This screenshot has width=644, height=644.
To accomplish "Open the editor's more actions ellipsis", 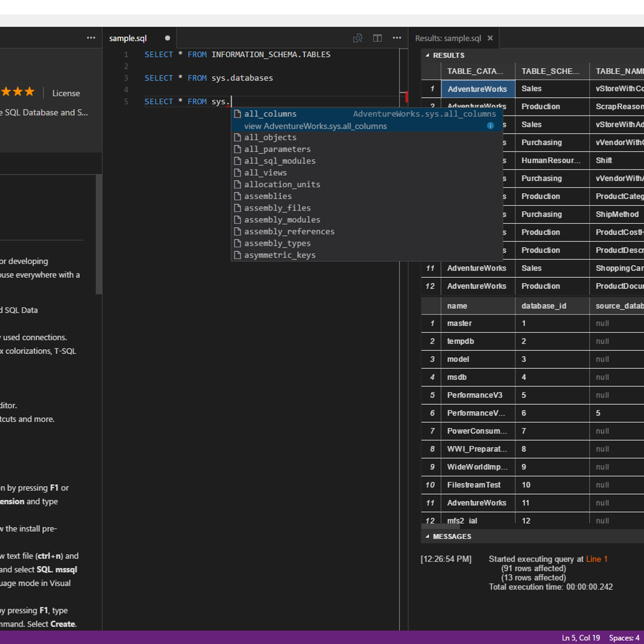I will pyautogui.click(x=397, y=38).
